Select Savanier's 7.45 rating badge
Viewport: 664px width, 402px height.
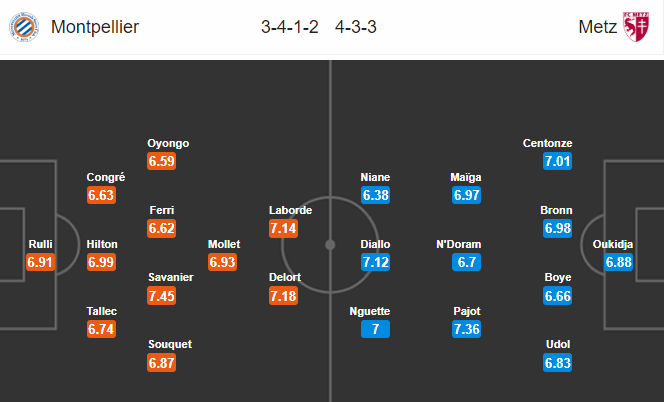click(161, 295)
